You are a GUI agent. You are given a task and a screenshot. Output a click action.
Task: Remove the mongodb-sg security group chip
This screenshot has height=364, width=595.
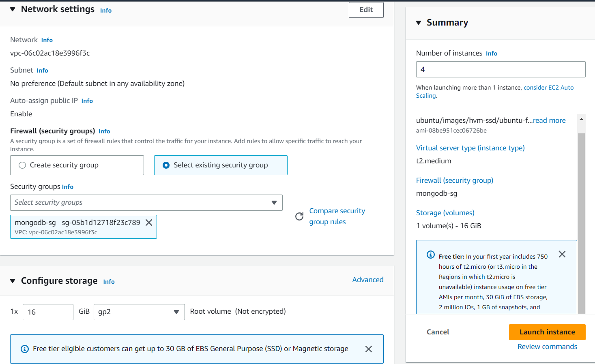coord(149,223)
